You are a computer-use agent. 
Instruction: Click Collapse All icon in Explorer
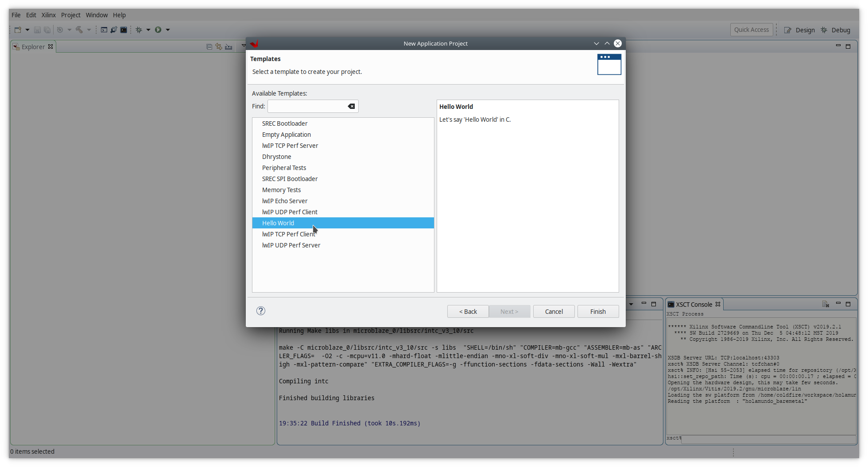coord(209,46)
